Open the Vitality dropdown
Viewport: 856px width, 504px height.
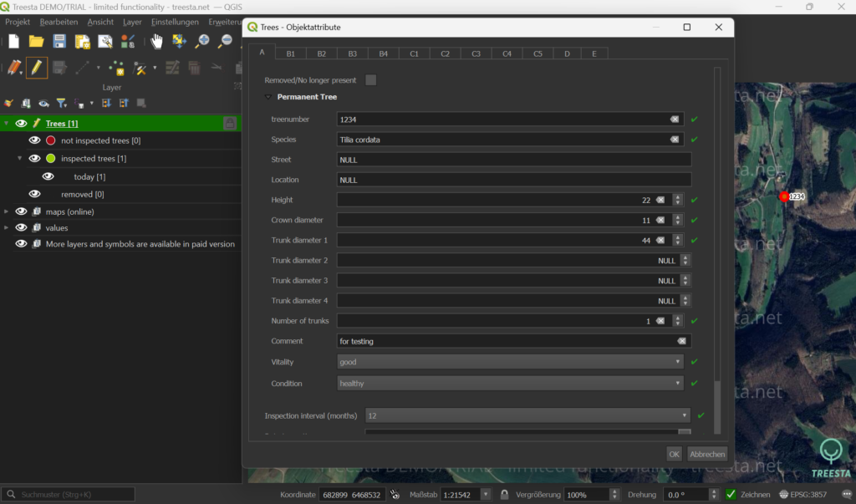pyautogui.click(x=510, y=362)
